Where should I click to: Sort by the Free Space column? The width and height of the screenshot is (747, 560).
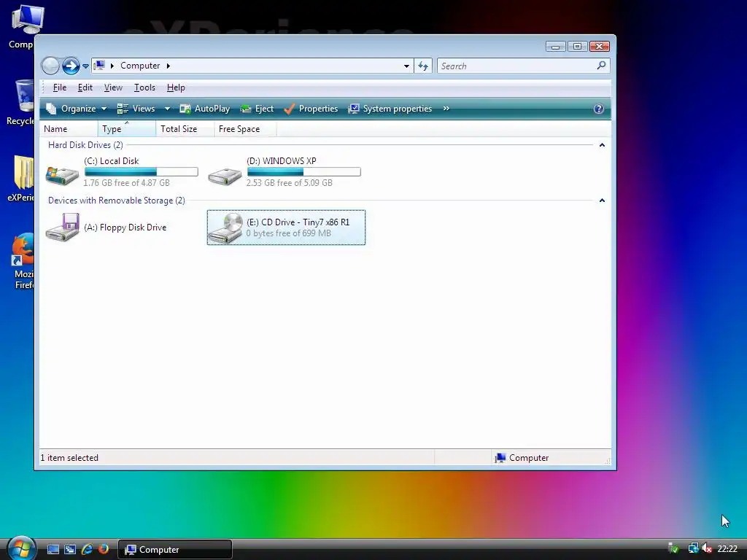(245, 129)
